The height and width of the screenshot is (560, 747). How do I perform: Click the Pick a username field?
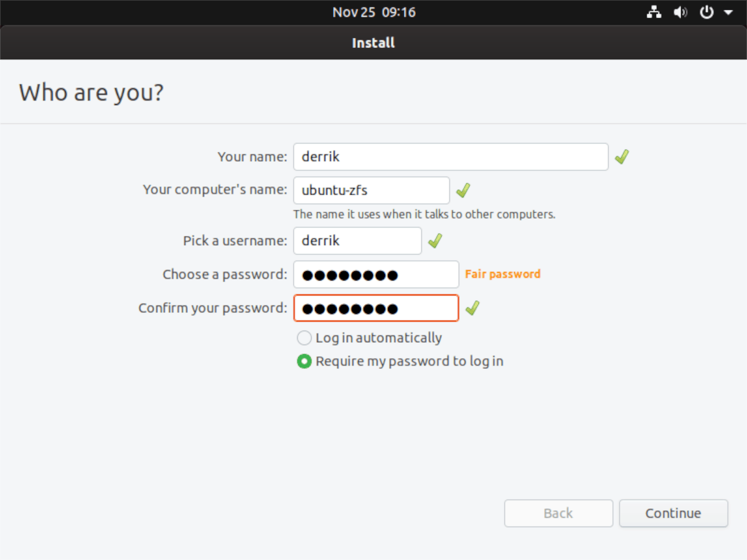point(357,241)
